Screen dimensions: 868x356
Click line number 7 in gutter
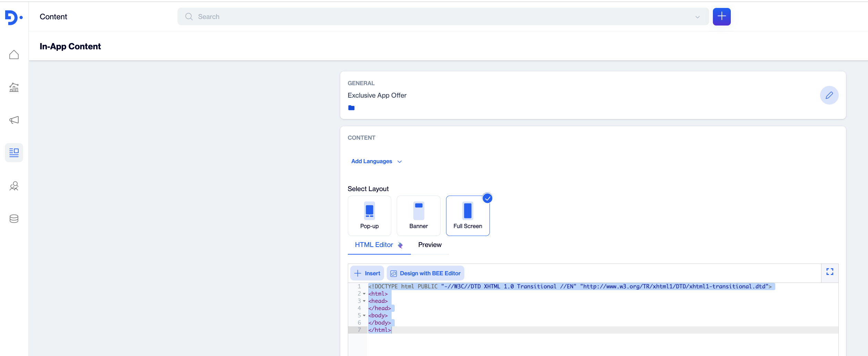click(x=359, y=330)
